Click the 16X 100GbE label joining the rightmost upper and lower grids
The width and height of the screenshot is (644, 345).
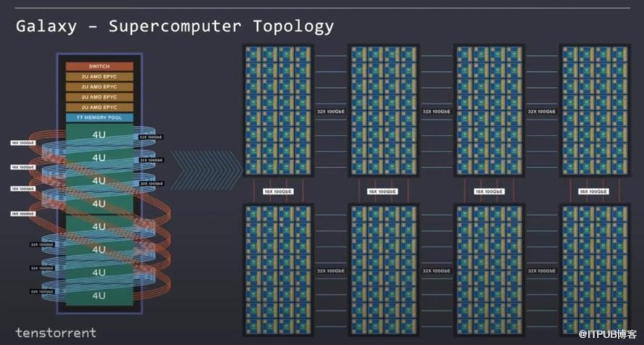coord(593,191)
